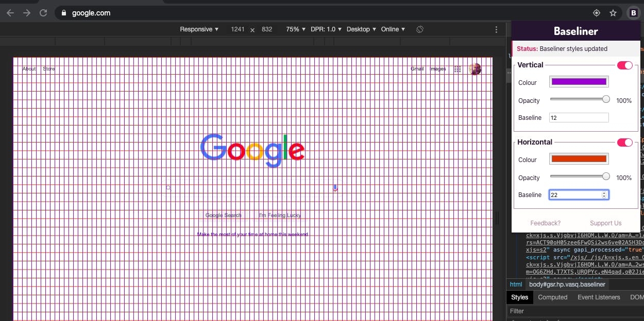Click the viewport height field 832
The height and width of the screenshot is (321, 644).
[x=267, y=29]
